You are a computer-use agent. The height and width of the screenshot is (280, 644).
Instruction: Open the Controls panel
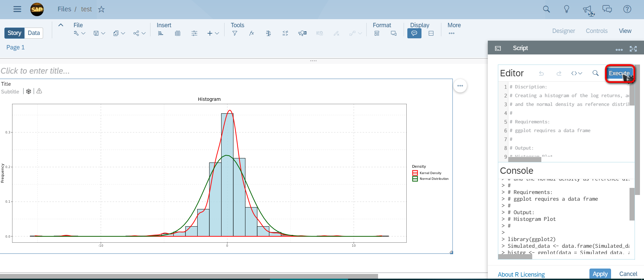(597, 31)
